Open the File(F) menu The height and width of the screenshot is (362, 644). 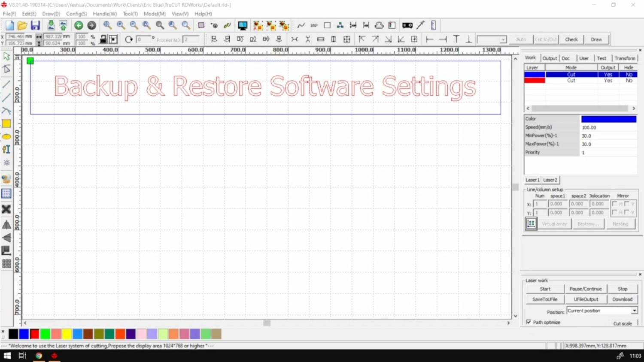(x=9, y=14)
